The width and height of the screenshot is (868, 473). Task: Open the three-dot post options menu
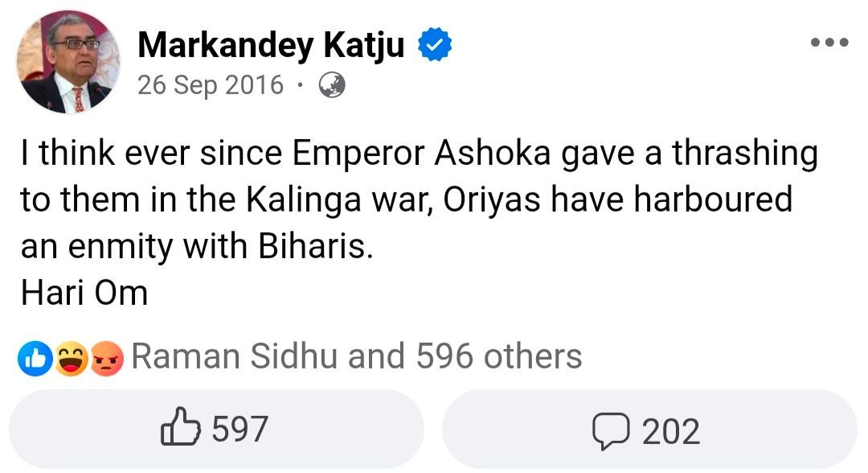pos(829,43)
